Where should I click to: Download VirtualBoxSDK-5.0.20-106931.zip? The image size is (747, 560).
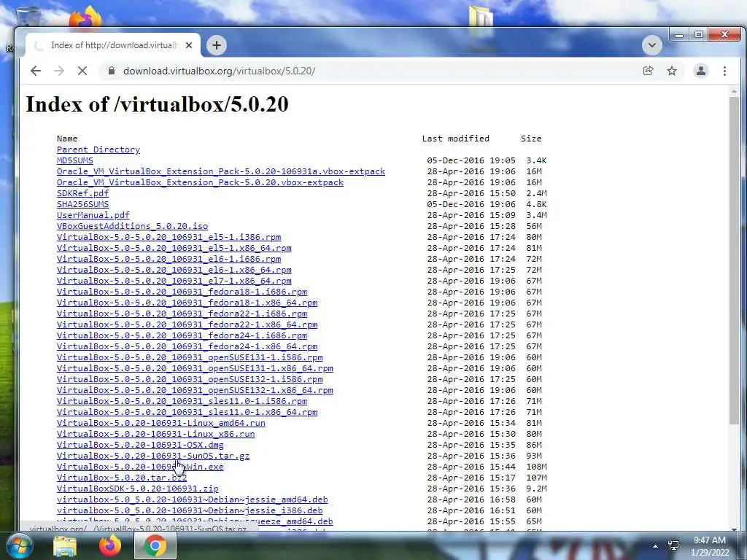(138, 489)
